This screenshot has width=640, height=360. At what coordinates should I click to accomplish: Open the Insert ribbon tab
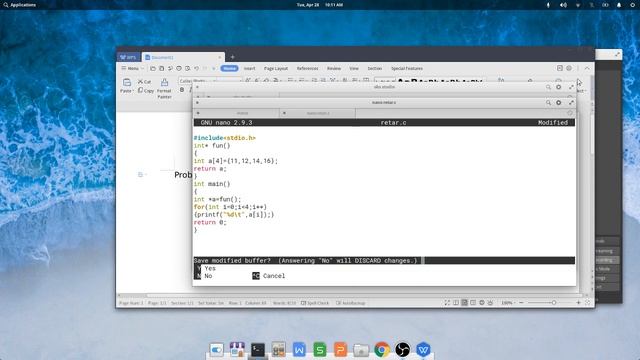pos(249,69)
